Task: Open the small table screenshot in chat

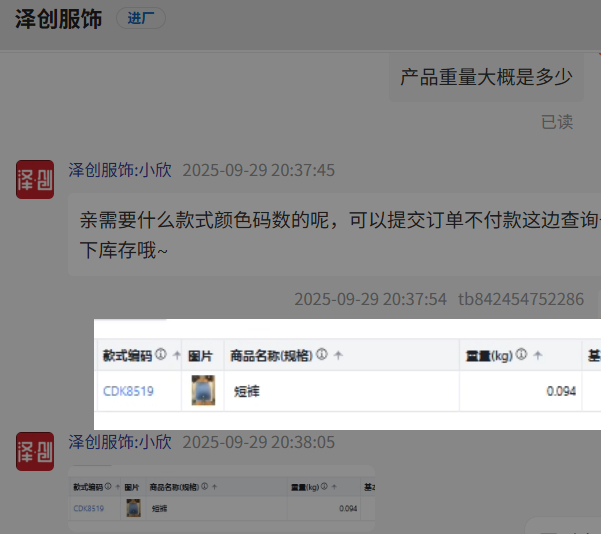Action: [x=222, y=498]
